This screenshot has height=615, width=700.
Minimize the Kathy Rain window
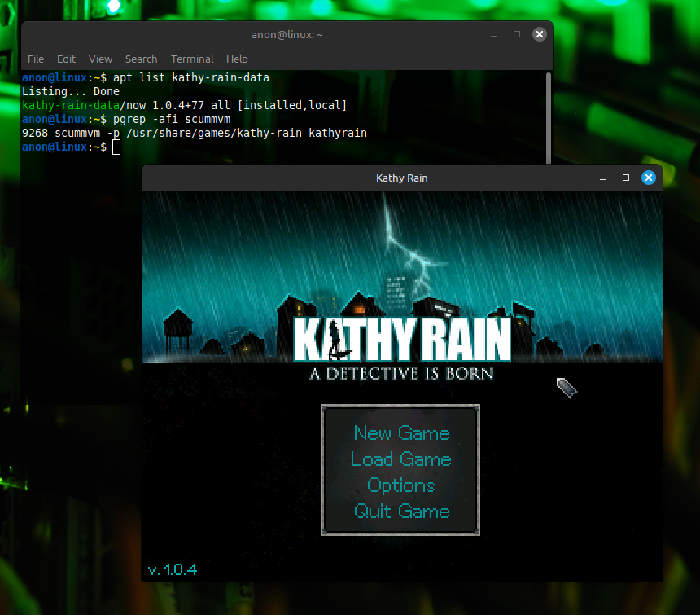click(x=602, y=178)
